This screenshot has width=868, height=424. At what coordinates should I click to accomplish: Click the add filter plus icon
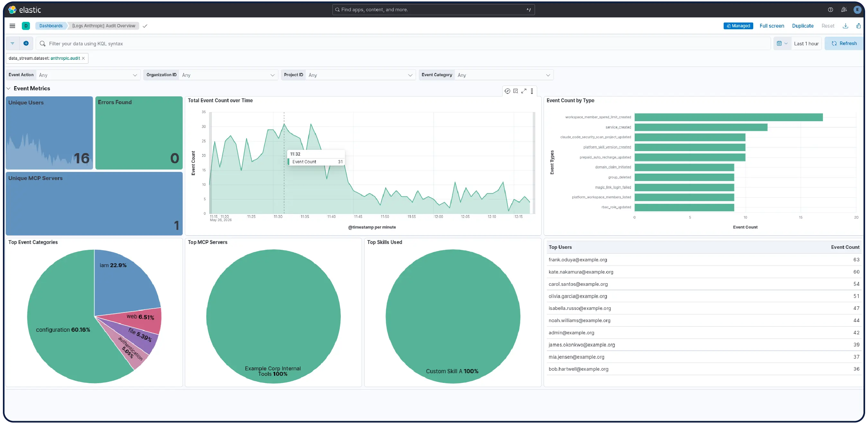pyautogui.click(x=26, y=43)
